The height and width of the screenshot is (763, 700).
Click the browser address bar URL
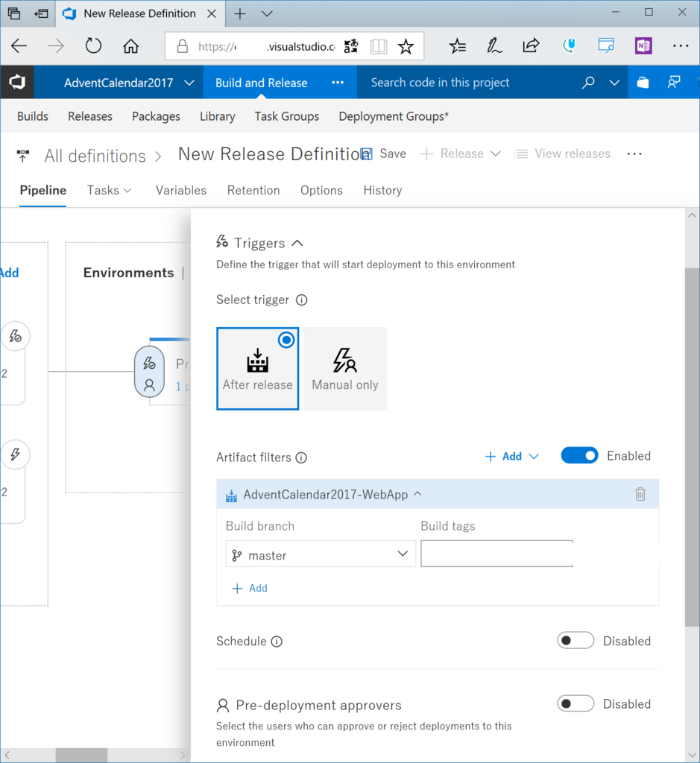point(267,47)
